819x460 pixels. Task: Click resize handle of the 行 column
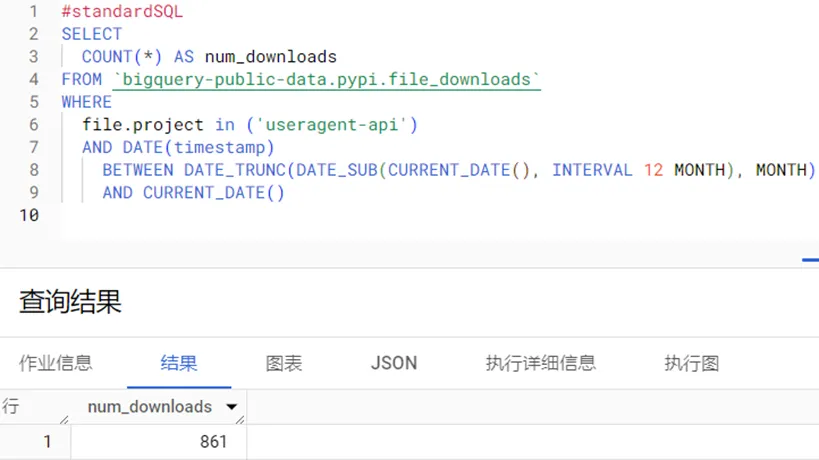click(64, 418)
